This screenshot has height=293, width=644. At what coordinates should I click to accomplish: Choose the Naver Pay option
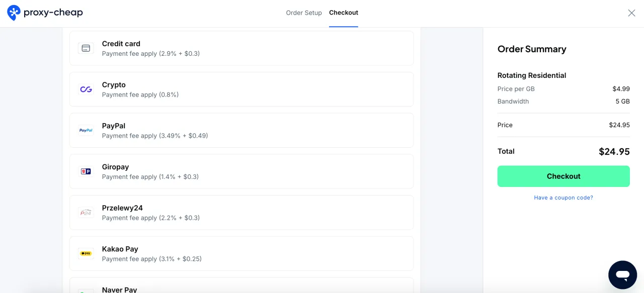click(x=242, y=287)
